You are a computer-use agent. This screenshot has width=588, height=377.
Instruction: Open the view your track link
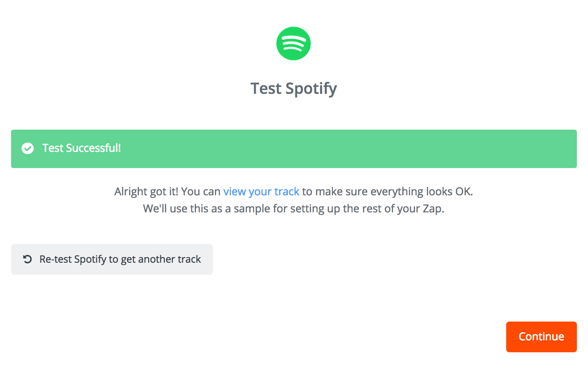click(261, 191)
